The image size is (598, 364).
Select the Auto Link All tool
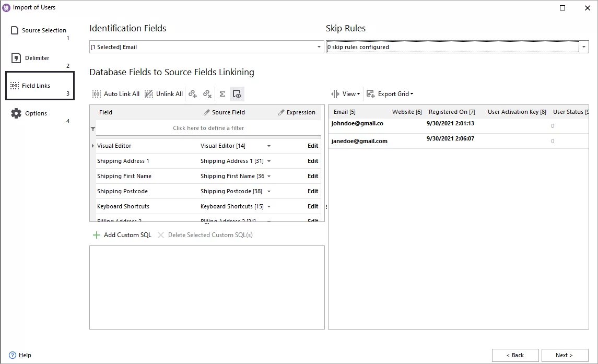pos(115,93)
